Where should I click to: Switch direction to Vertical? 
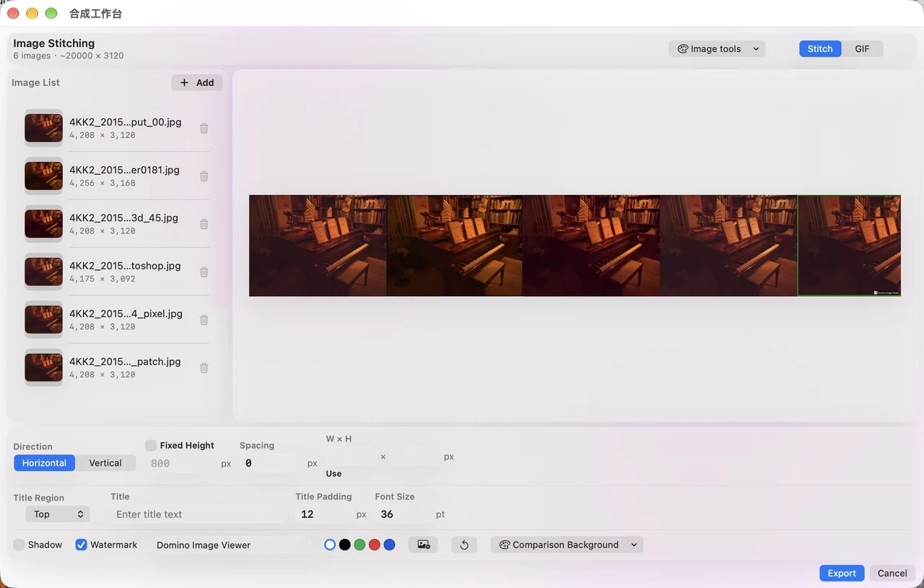pos(105,463)
